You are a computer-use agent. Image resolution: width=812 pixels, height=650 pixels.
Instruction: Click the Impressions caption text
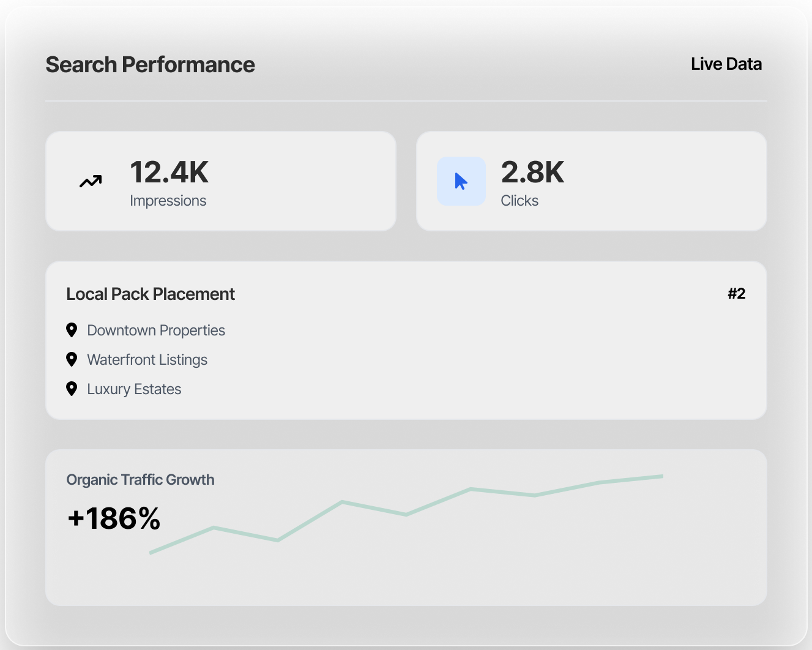point(168,201)
